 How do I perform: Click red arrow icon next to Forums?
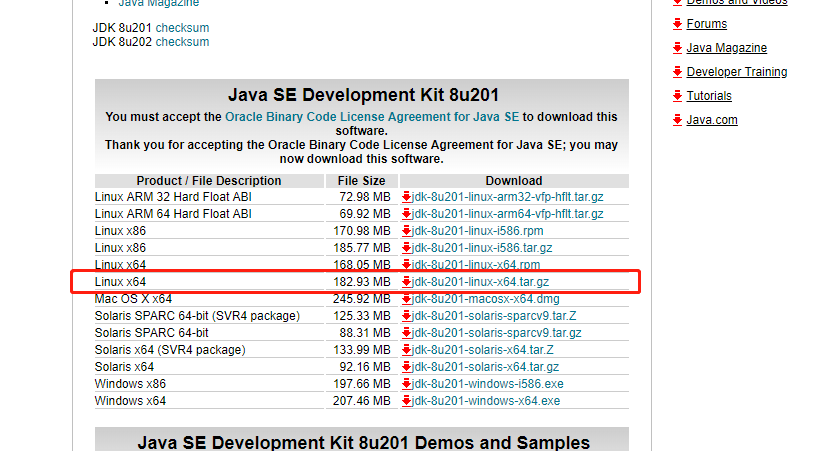click(x=678, y=24)
